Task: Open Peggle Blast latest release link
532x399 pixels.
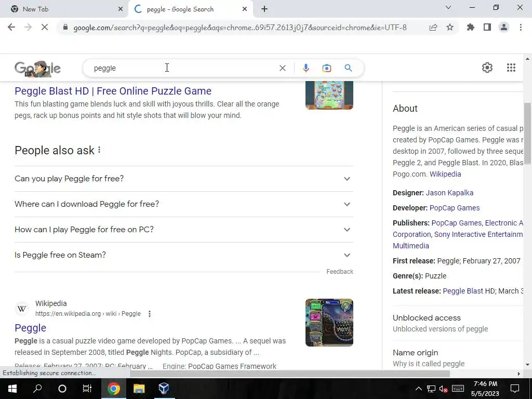Action: tap(463, 291)
